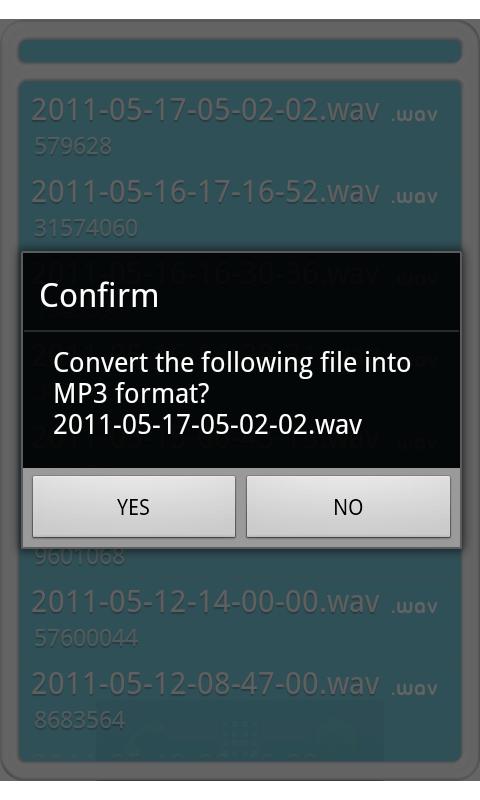The width and height of the screenshot is (480, 800).
Task: Click the .wav badge beside 2011-05-12-14-00-00
Action: pos(414,607)
